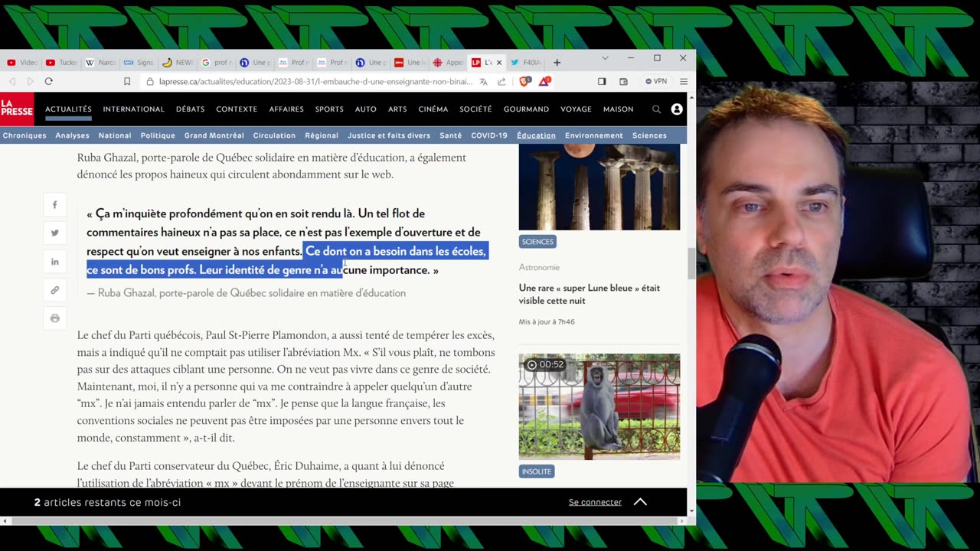
Task: Click the browser back arrow button
Action: [x=12, y=81]
